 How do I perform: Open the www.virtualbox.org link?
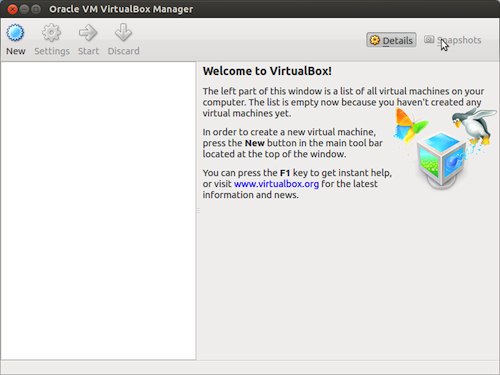[276, 184]
